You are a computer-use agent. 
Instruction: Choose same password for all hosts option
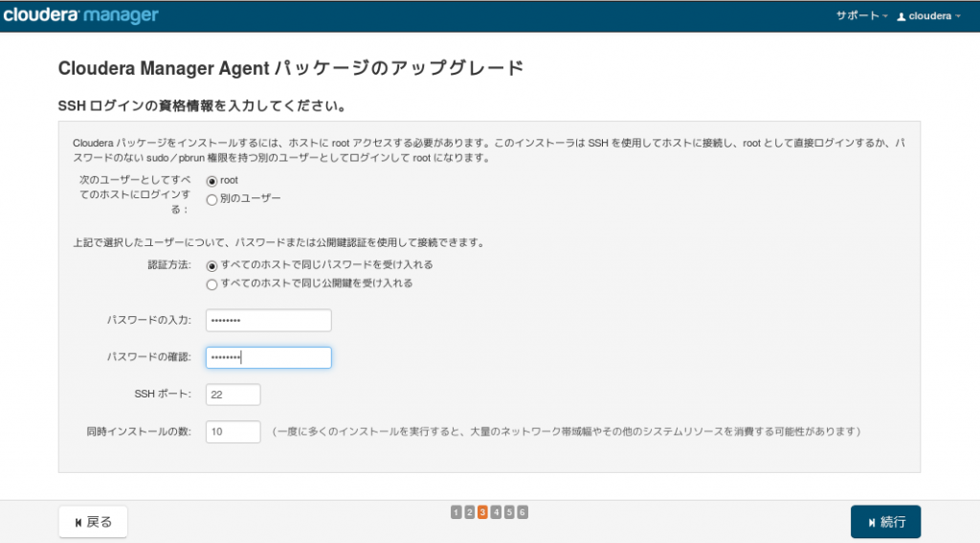[x=212, y=266]
